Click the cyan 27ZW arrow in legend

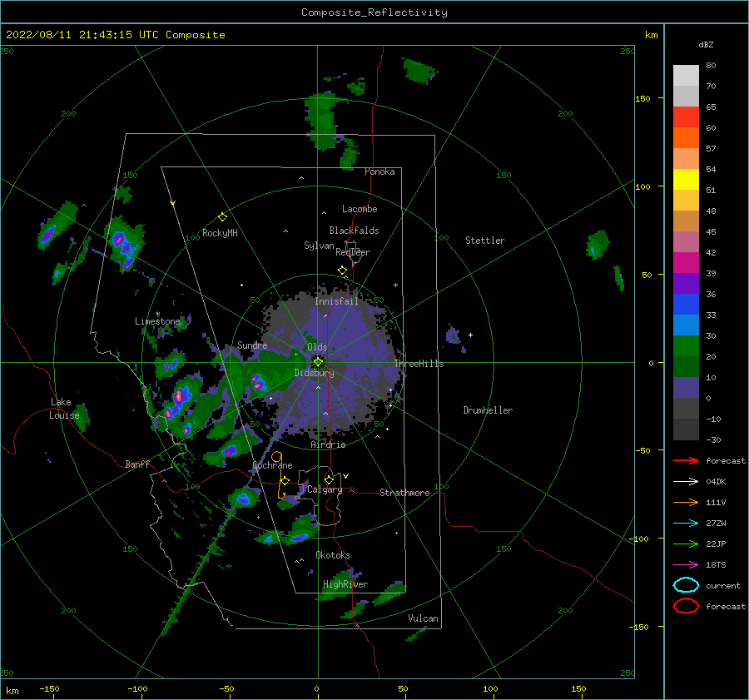(x=686, y=524)
